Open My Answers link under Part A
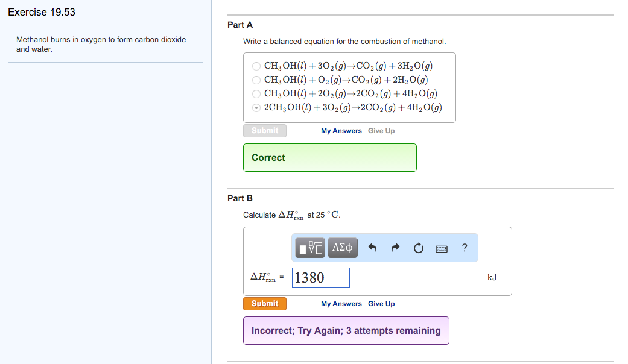This screenshot has width=628, height=364. 341,131
